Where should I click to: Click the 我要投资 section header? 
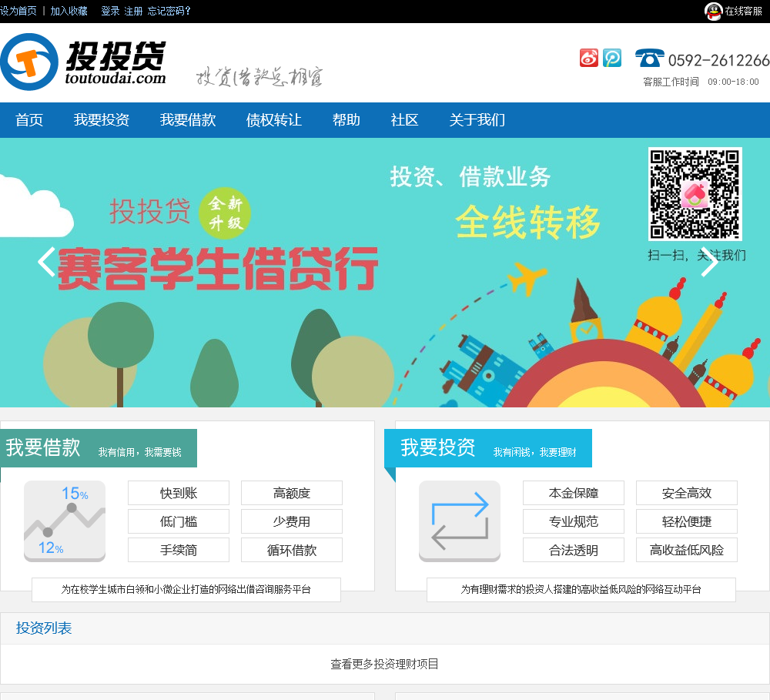pyautogui.click(x=488, y=448)
